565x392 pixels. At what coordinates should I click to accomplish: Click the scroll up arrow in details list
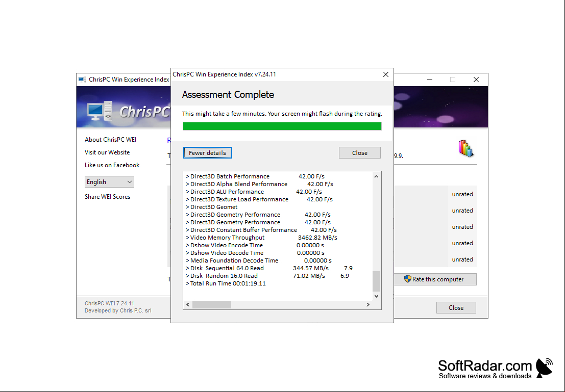[376, 176]
